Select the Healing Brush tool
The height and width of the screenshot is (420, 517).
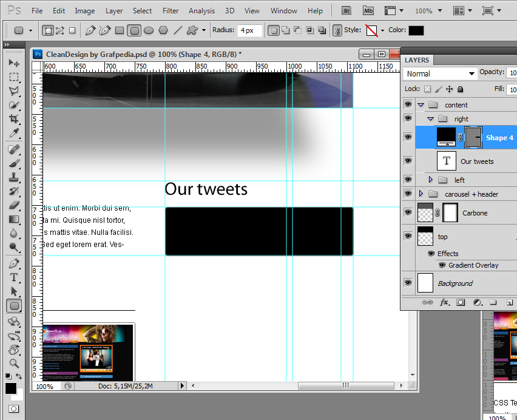(x=14, y=149)
